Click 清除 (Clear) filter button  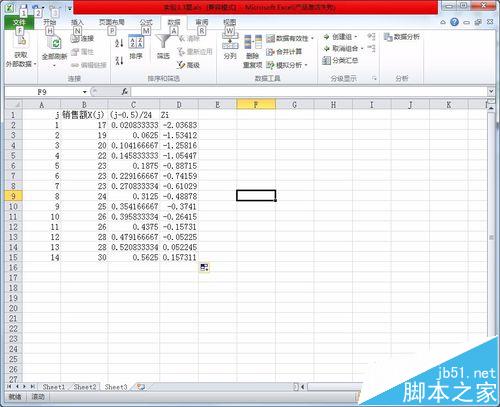(189, 38)
